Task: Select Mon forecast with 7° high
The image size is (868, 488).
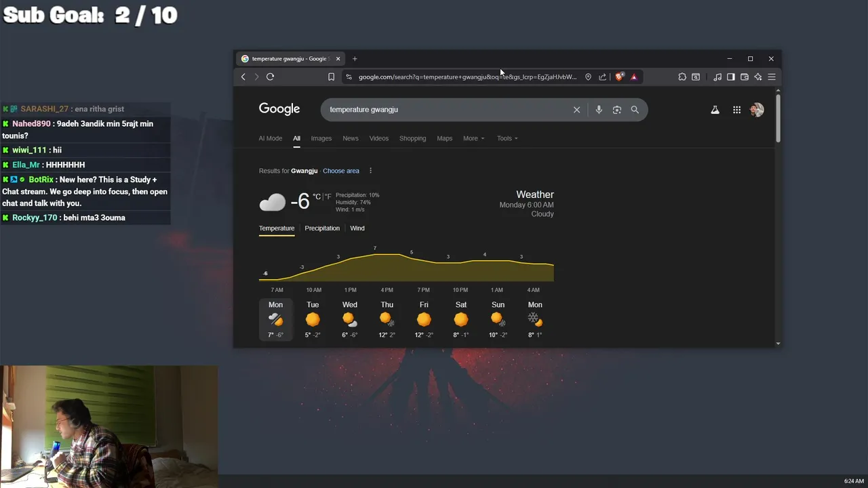Action: point(275,319)
